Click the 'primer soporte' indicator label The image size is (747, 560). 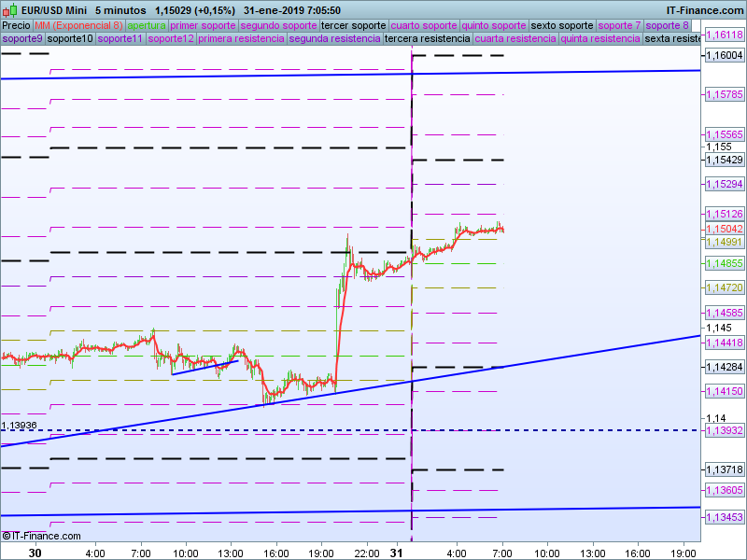[x=204, y=25]
